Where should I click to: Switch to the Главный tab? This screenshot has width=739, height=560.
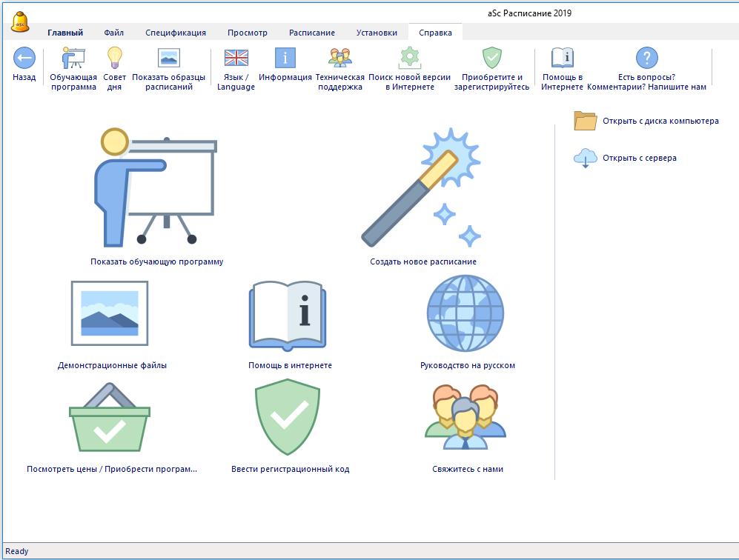point(65,33)
